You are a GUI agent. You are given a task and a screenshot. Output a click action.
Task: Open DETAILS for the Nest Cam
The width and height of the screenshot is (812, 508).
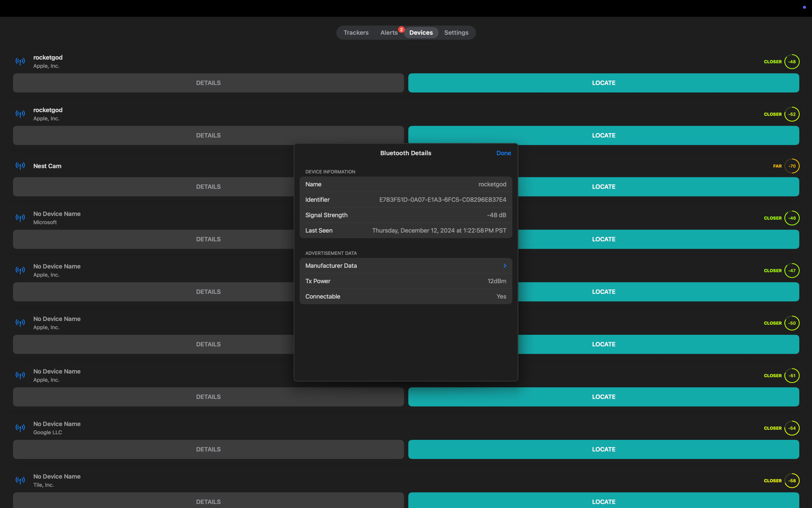pos(153,187)
